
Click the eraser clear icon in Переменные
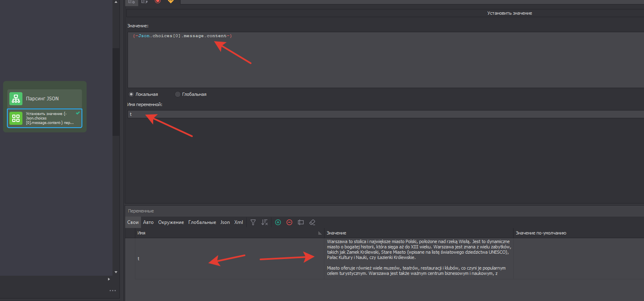tap(312, 222)
